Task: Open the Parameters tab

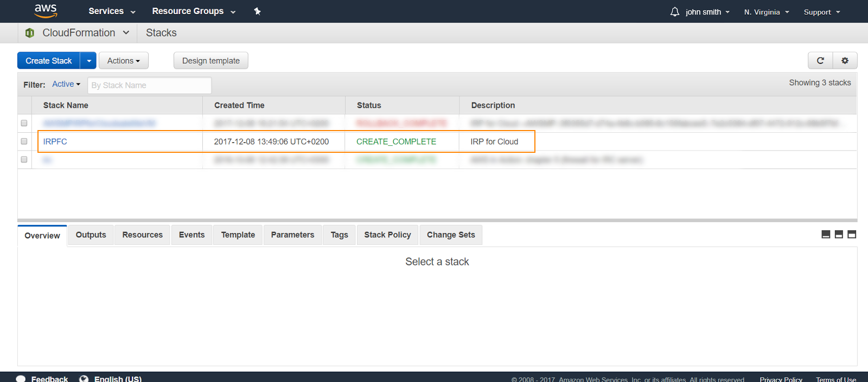Action: click(293, 235)
